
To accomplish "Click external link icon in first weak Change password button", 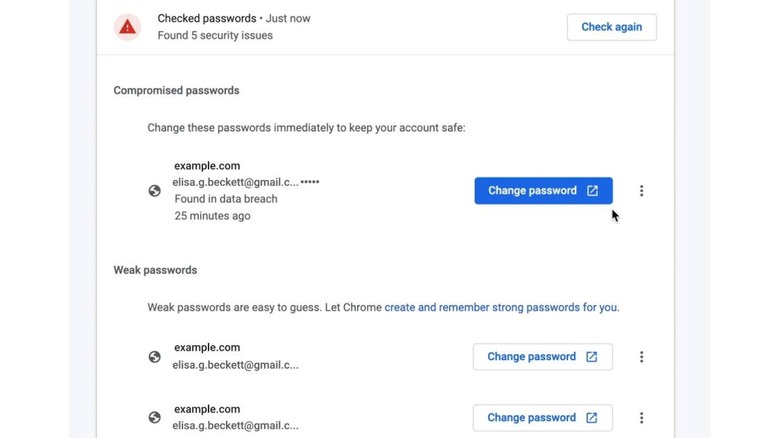I will pyautogui.click(x=591, y=357).
